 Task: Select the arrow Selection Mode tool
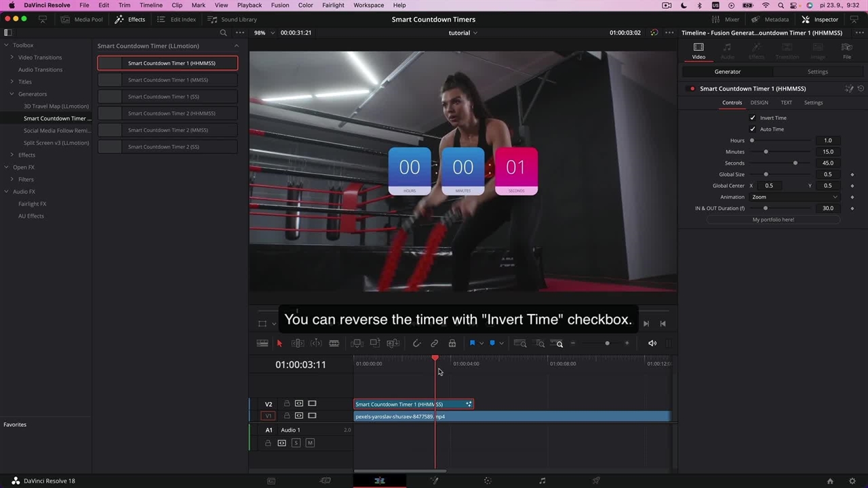click(279, 344)
